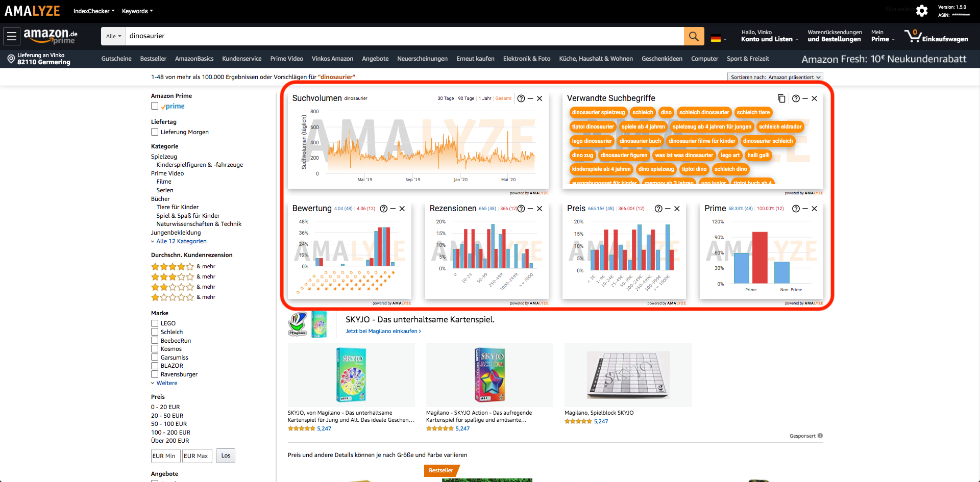The width and height of the screenshot is (980, 482).
Task: Close the Prime widget
Action: click(x=814, y=209)
